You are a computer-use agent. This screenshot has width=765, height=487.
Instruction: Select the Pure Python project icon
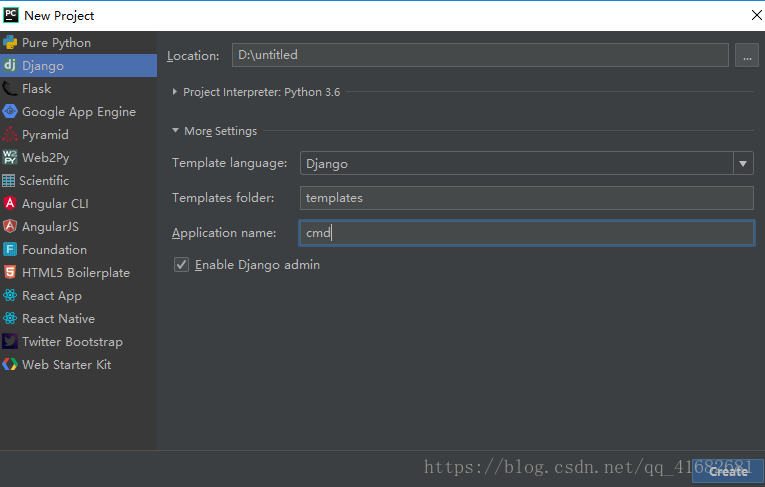click(10, 42)
